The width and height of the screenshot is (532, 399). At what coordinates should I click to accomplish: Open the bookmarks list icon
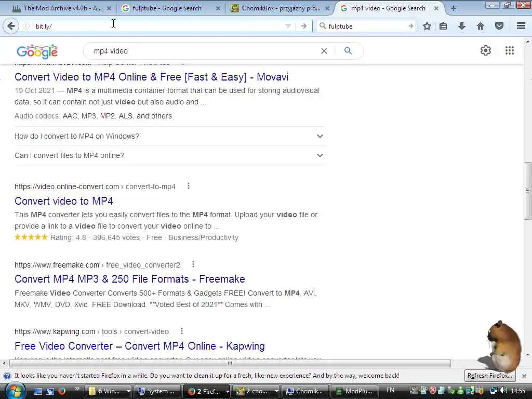pos(443,26)
